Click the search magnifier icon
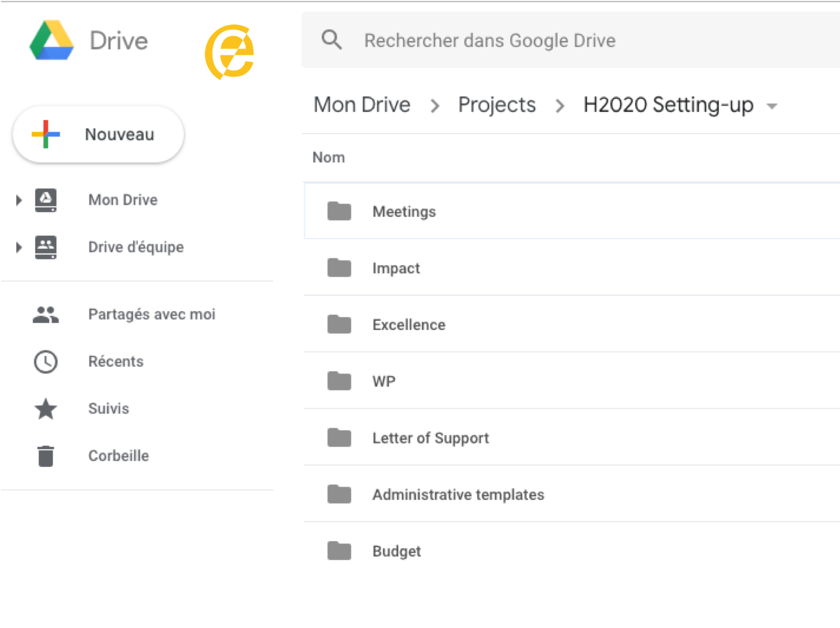The height and width of the screenshot is (628, 840). [x=331, y=40]
